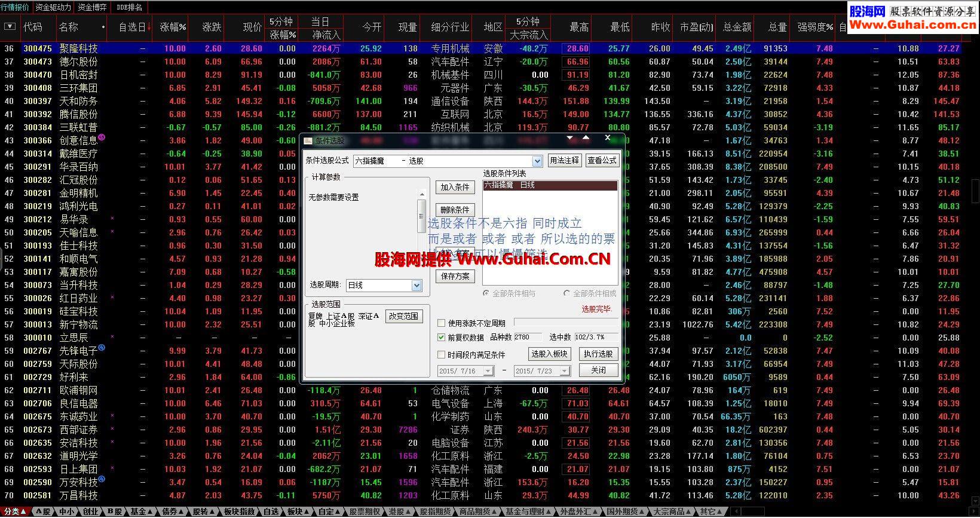Select the 全部条件相与 radio button

click(486, 293)
